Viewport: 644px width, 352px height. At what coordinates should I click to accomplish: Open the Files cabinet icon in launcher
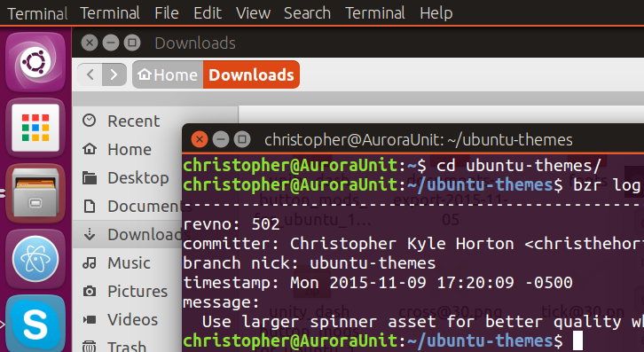point(35,193)
